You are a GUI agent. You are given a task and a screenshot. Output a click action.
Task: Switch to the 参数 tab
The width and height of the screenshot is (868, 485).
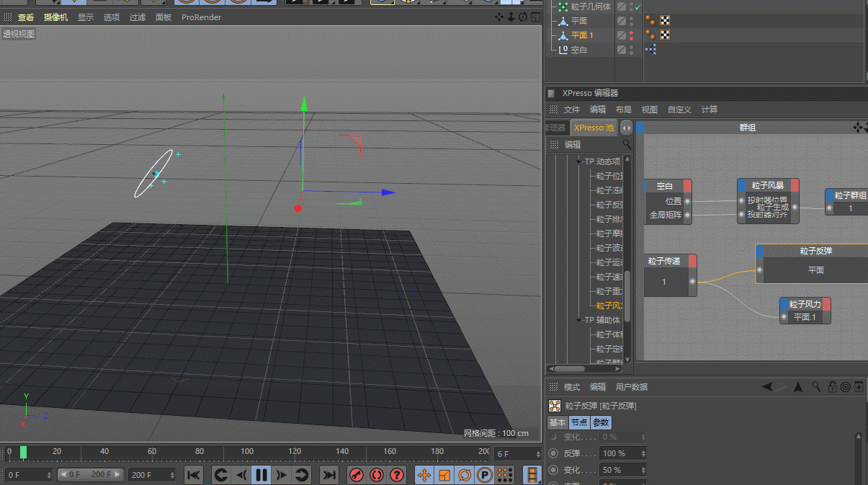601,422
